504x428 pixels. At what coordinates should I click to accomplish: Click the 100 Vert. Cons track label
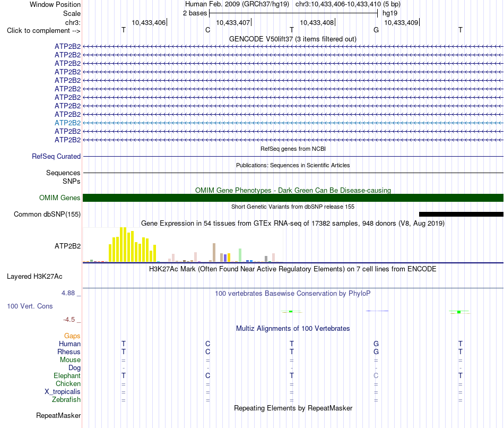(x=30, y=306)
